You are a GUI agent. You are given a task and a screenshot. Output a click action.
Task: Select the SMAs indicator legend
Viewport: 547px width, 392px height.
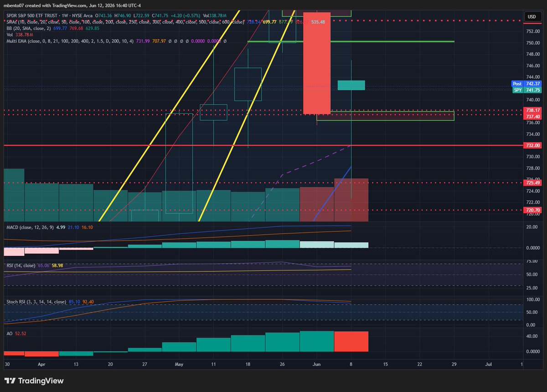click(x=126, y=21)
